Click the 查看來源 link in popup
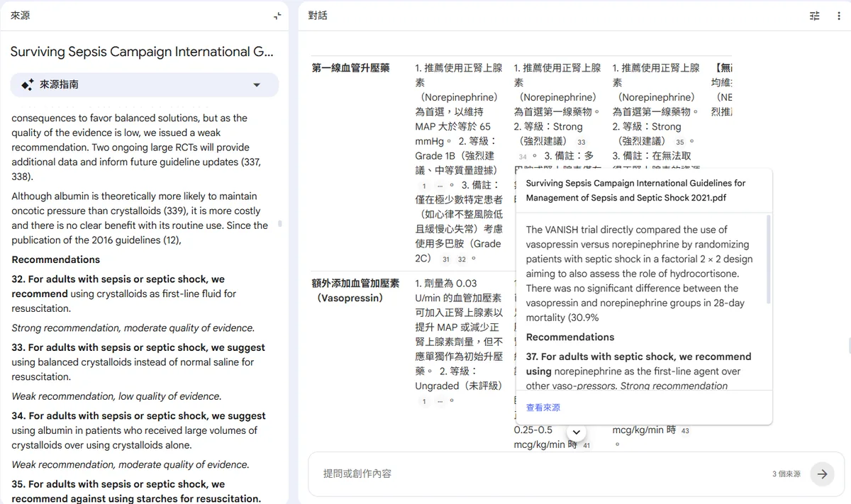This screenshot has height=504, width=851. click(543, 408)
